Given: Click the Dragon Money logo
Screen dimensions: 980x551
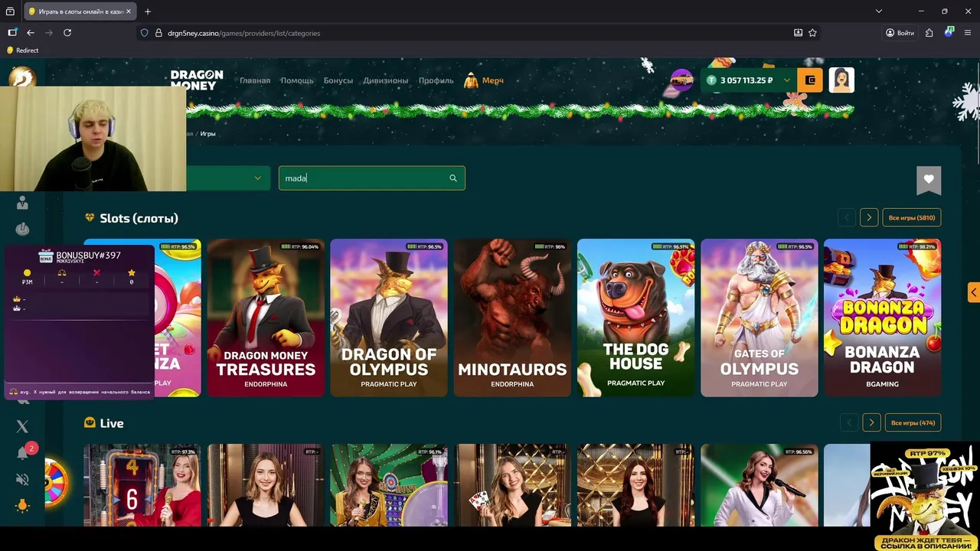Looking at the screenshot, I should pyautogui.click(x=196, y=80).
